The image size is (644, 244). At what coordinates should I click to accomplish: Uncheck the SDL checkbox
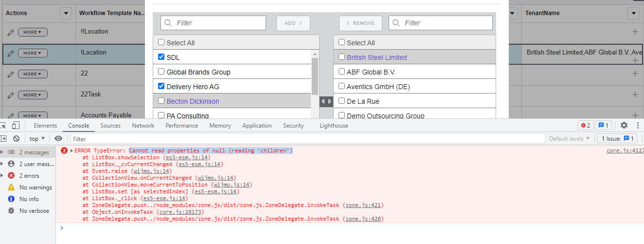point(161,57)
